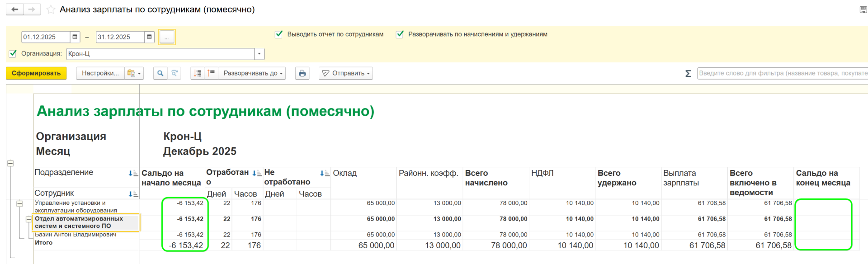Click the Выплата зарплаты column header
This screenshot has height=264, width=868.
click(x=681, y=178)
